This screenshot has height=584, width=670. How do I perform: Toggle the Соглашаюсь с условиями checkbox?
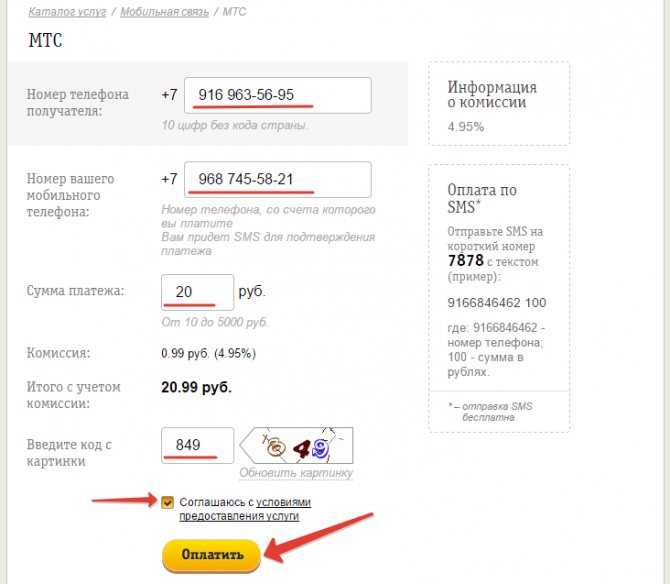pyautogui.click(x=168, y=502)
